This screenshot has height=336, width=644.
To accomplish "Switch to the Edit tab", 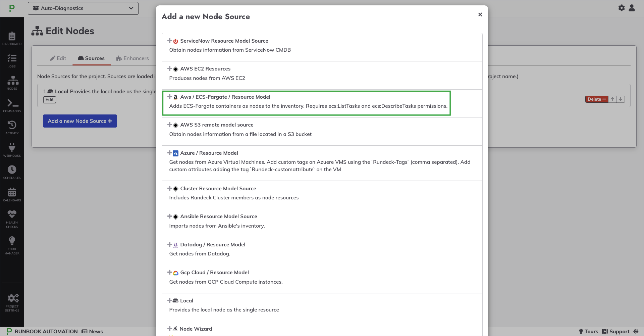I will tap(58, 58).
